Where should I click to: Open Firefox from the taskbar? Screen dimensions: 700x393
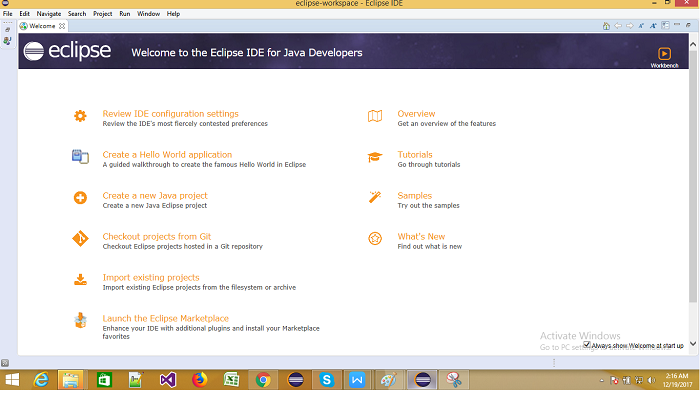click(200, 380)
